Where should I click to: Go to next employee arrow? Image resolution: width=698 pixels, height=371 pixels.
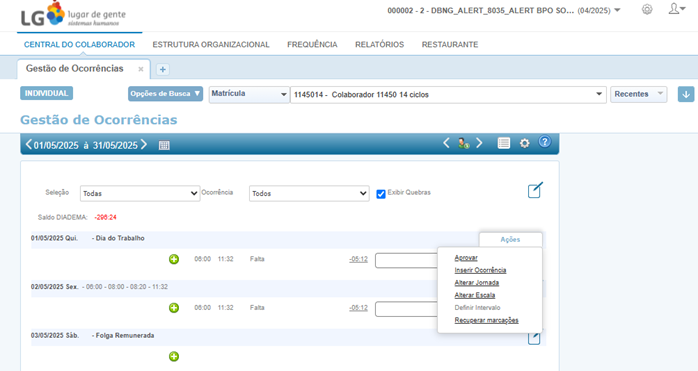[479, 143]
